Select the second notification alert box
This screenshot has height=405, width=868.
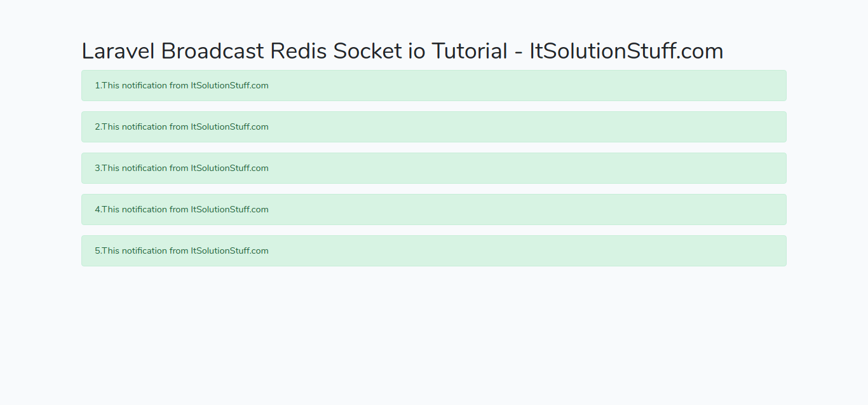coord(434,127)
